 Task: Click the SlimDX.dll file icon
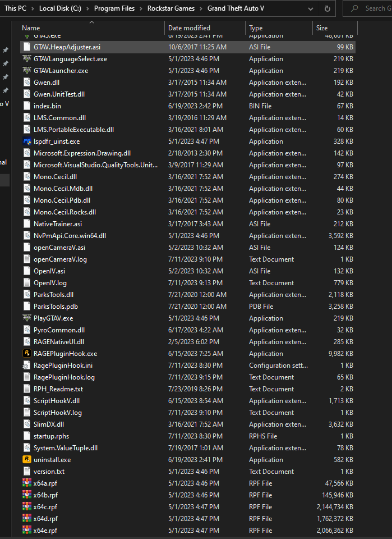tap(27, 424)
